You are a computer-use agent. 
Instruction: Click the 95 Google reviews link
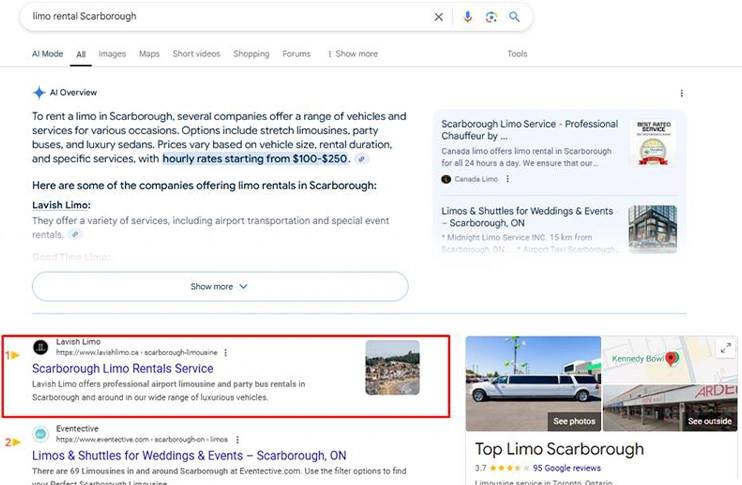(567, 468)
